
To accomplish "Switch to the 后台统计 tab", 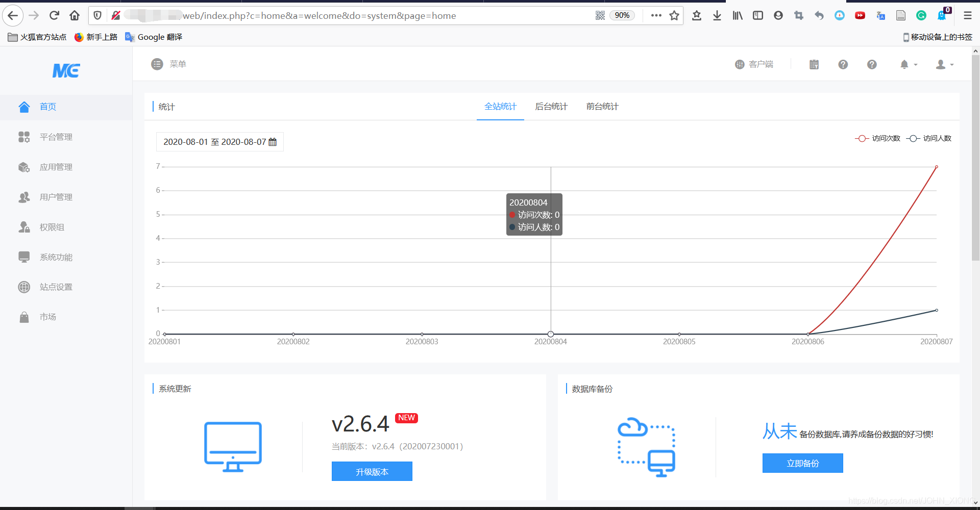I will click(x=551, y=107).
